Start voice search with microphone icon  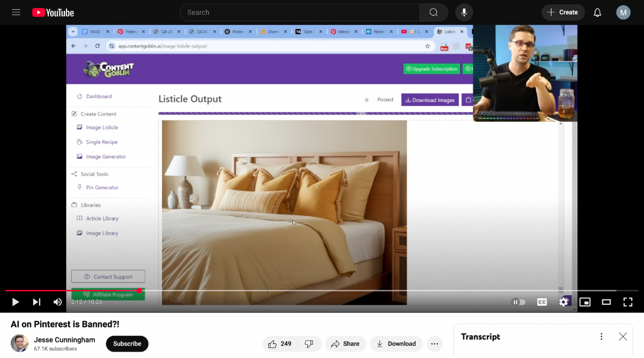(x=464, y=12)
